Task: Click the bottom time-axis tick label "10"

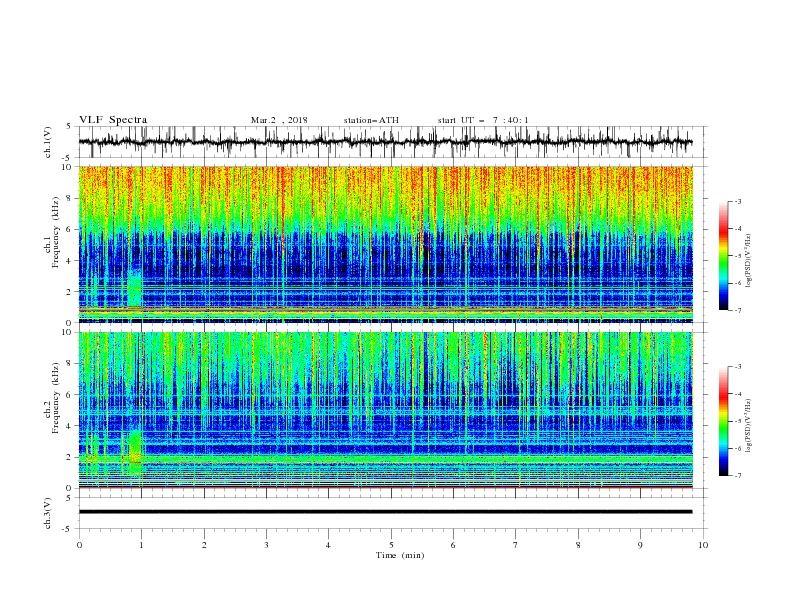Action: [x=703, y=545]
